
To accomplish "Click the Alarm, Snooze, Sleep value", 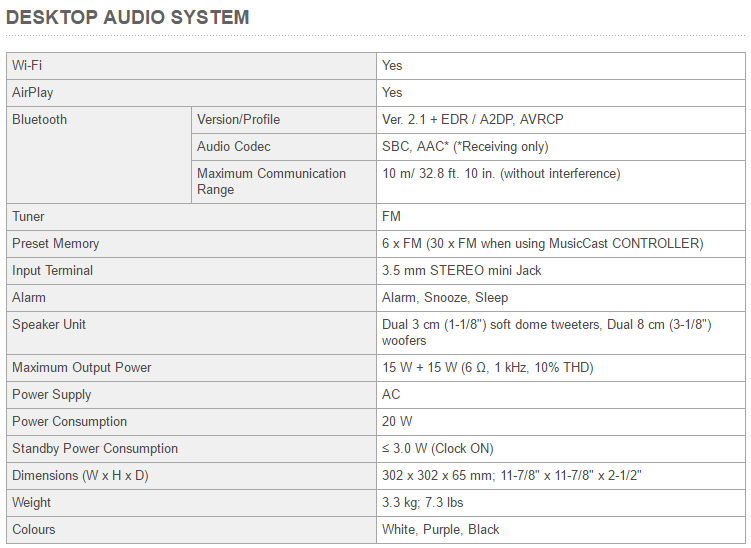I will pos(445,297).
